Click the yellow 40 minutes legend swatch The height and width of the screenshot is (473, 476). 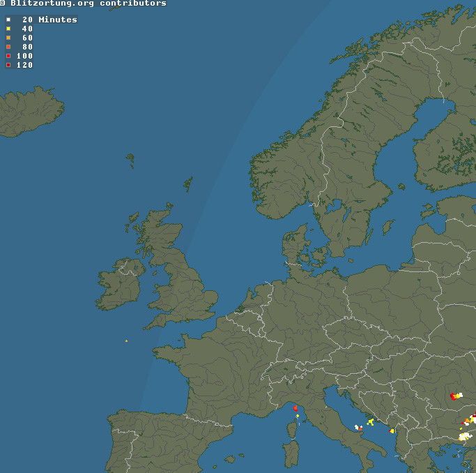pyautogui.click(x=8, y=29)
